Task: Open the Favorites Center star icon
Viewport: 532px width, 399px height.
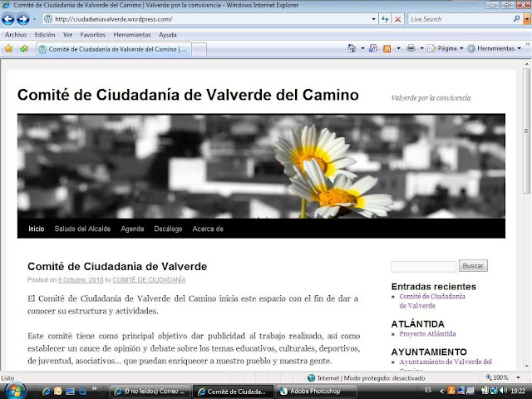Action: 8,48
